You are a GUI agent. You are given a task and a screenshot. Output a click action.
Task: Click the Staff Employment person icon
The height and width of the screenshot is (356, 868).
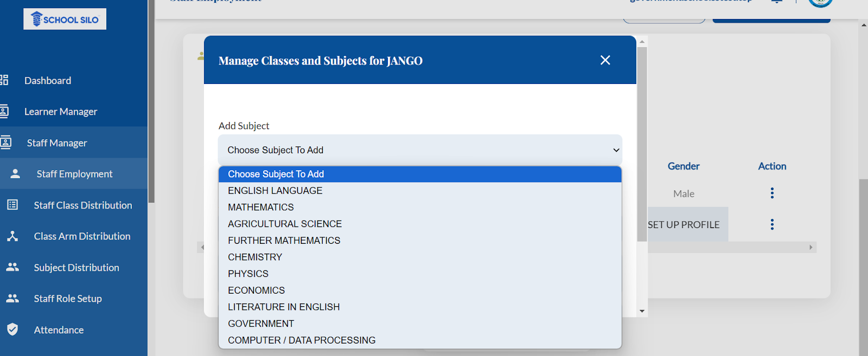click(x=15, y=174)
